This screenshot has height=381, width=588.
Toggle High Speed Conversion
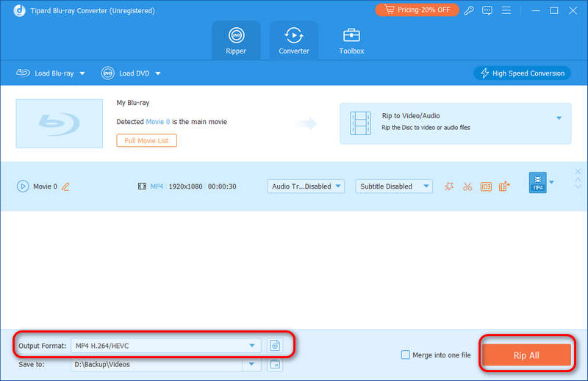(x=523, y=73)
